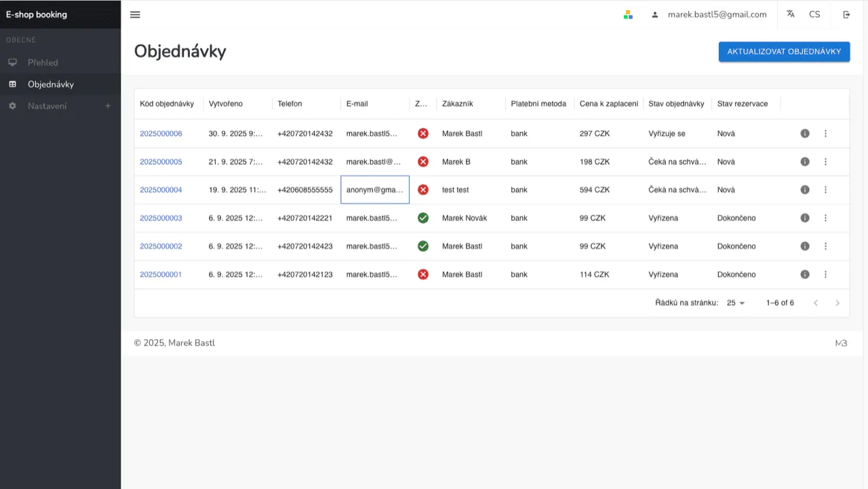Viewport: 868px width, 489px height.
Task: Open the rows per page dropdown
Action: pyautogui.click(x=736, y=303)
